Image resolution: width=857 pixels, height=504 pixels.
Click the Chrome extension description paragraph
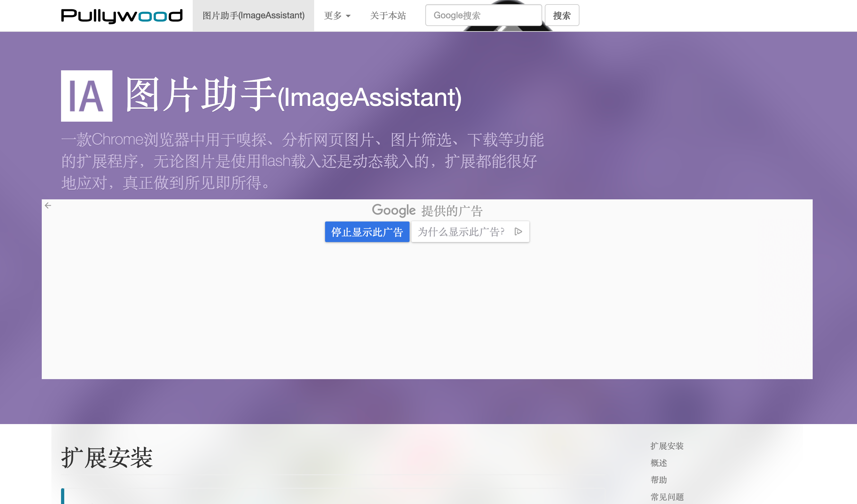pos(302,161)
